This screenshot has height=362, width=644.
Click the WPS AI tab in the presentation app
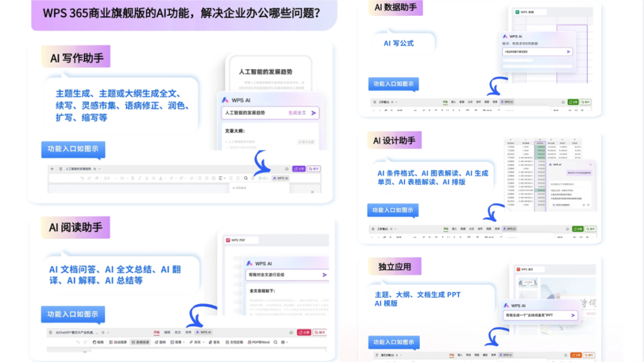tap(506, 355)
